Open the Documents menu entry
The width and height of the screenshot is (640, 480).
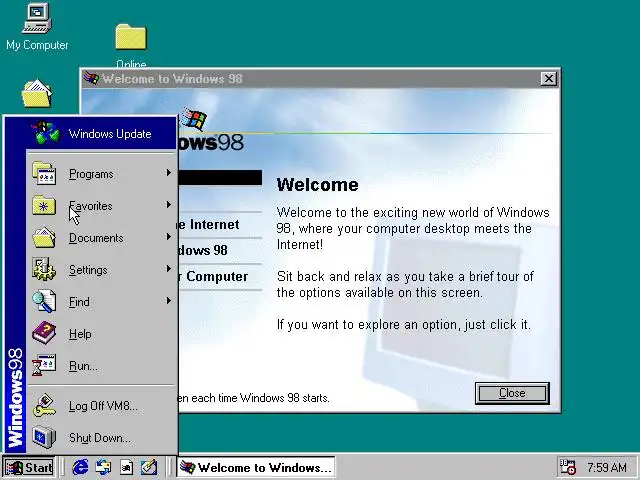point(102,238)
